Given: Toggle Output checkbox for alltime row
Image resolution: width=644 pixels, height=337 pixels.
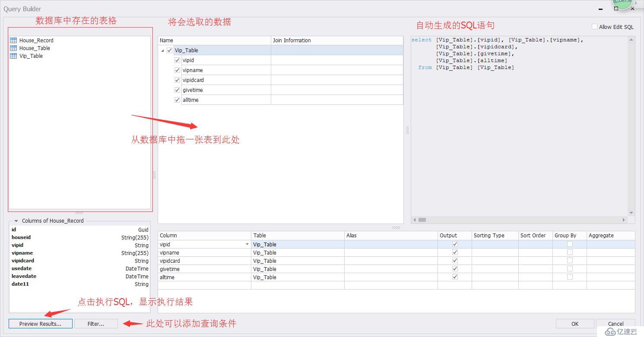Looking at the screenshot, I should click(x=455, y=277).
